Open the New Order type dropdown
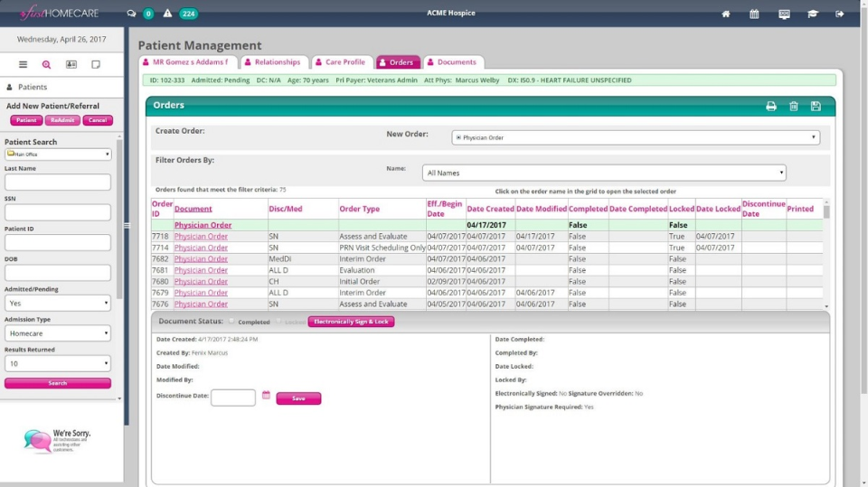The image size is (868, 487). click(x=636, y=137)
